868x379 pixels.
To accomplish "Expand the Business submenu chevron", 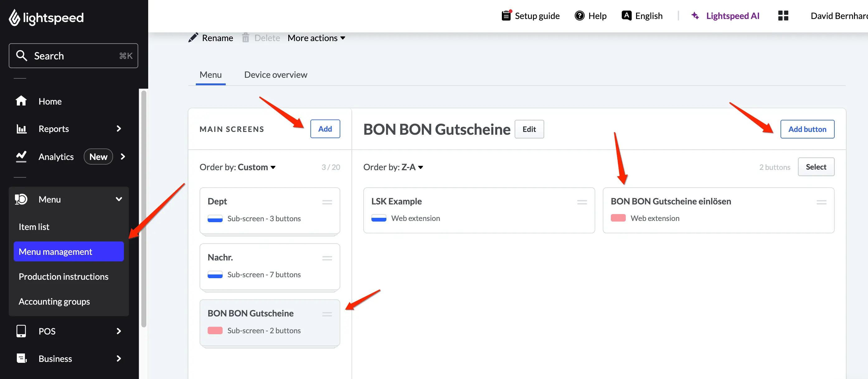I will click(119, 358).
